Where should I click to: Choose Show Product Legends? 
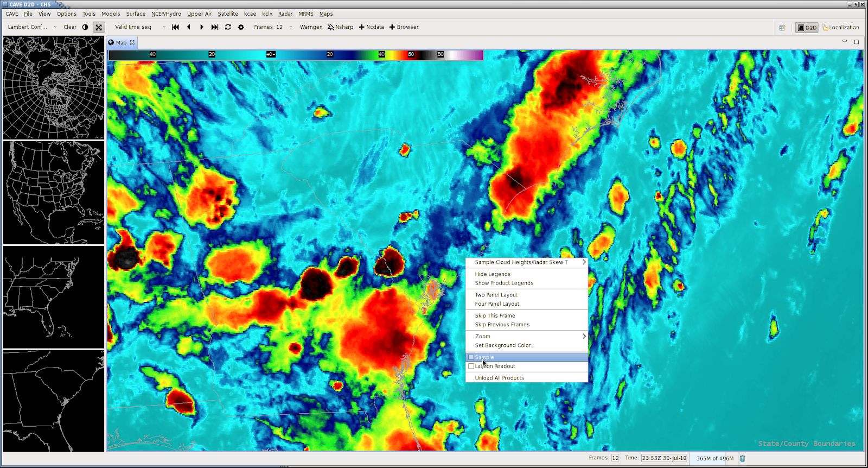click(x=527, y=283)
